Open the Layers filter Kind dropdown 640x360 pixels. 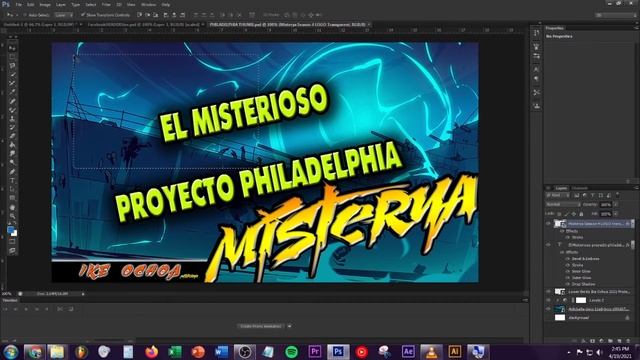[x=558, y=196]
